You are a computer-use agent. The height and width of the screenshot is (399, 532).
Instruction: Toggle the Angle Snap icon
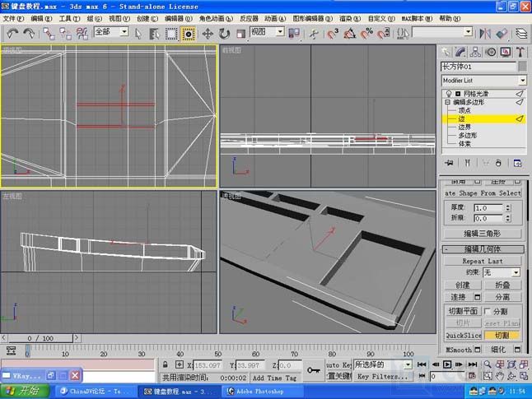click(350, 33)
